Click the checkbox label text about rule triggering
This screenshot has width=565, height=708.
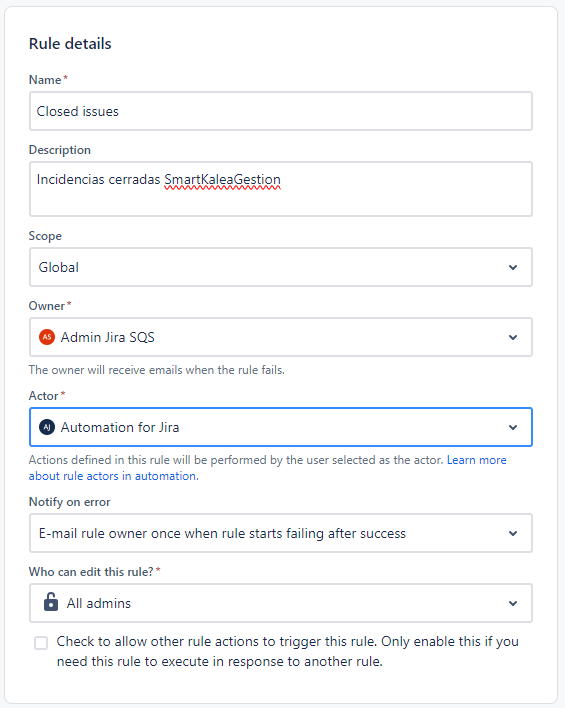tap(287, 651)
